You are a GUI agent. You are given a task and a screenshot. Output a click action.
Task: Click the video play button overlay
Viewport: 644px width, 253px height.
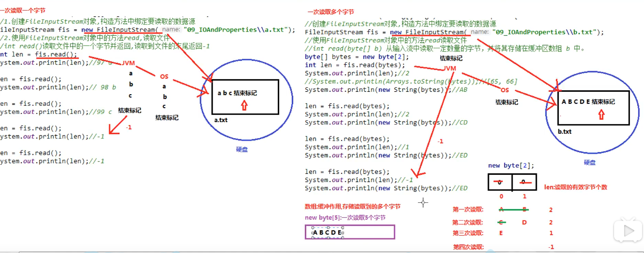tap(629, 231)
